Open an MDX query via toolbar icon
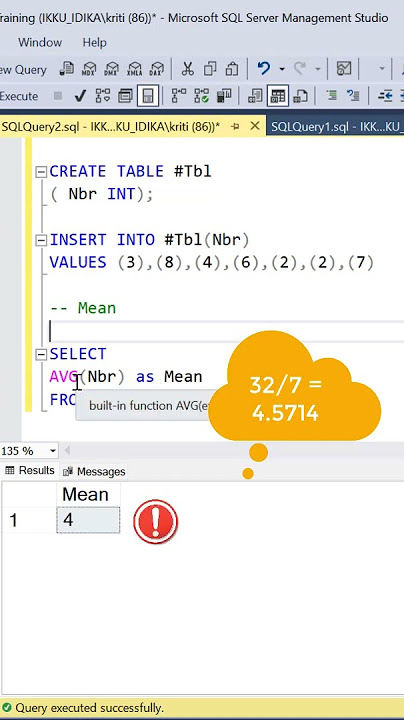This screenshot has height=720, width=404. tap(89, 69)
